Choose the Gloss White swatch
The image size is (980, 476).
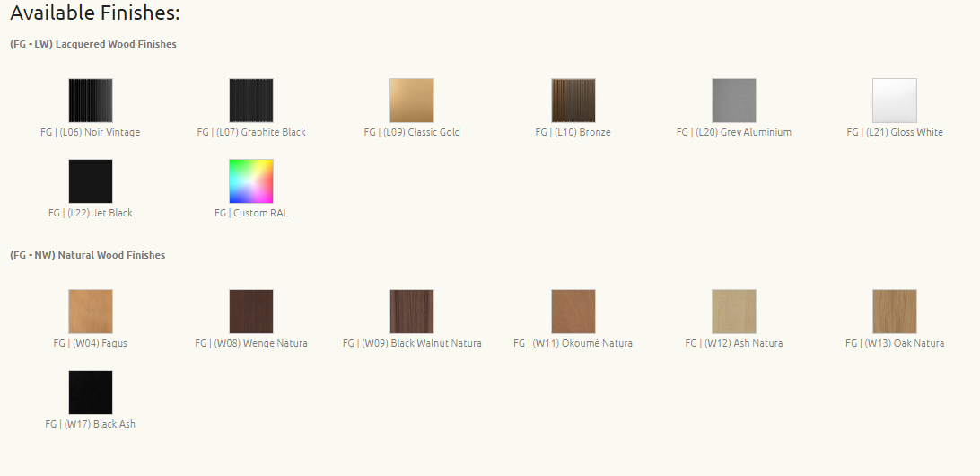click(x=895, y=101)
